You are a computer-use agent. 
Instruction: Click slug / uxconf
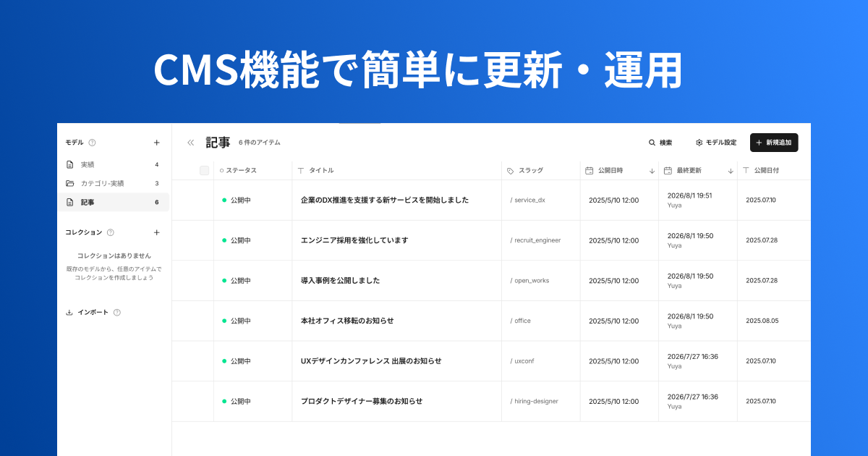pyautogui.click(x=522, y=361)
